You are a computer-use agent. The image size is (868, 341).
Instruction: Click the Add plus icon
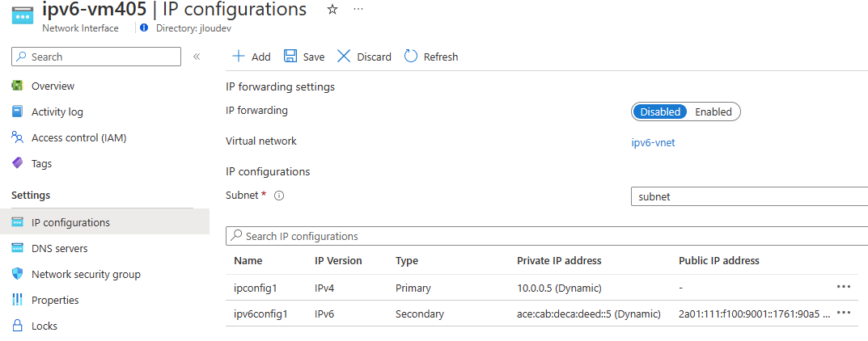[x=238, y=57]
